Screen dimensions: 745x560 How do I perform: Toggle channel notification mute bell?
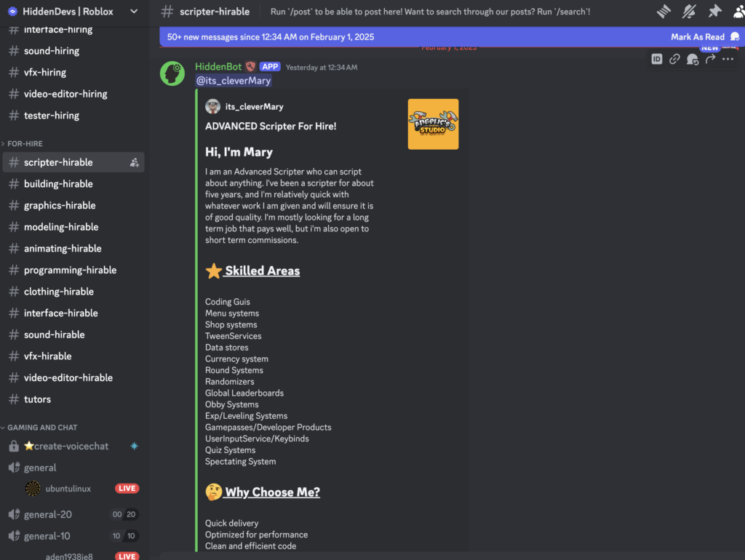click(689, 12)
